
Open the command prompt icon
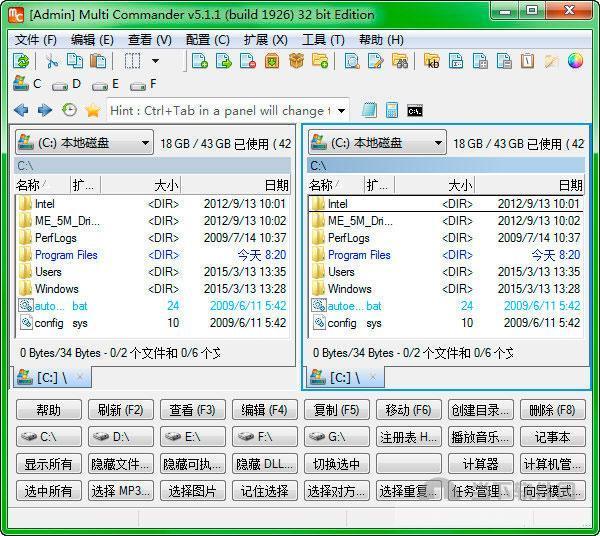pyautogui.click(x=415, y=111)
